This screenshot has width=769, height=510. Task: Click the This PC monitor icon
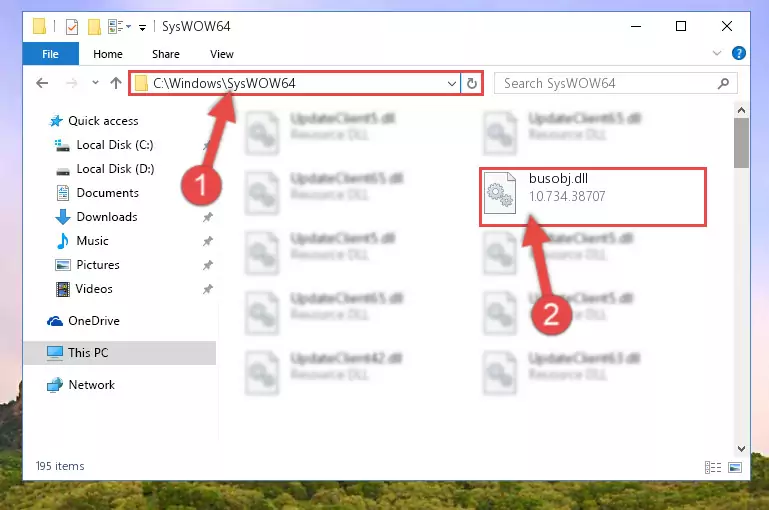click(55, 353)
